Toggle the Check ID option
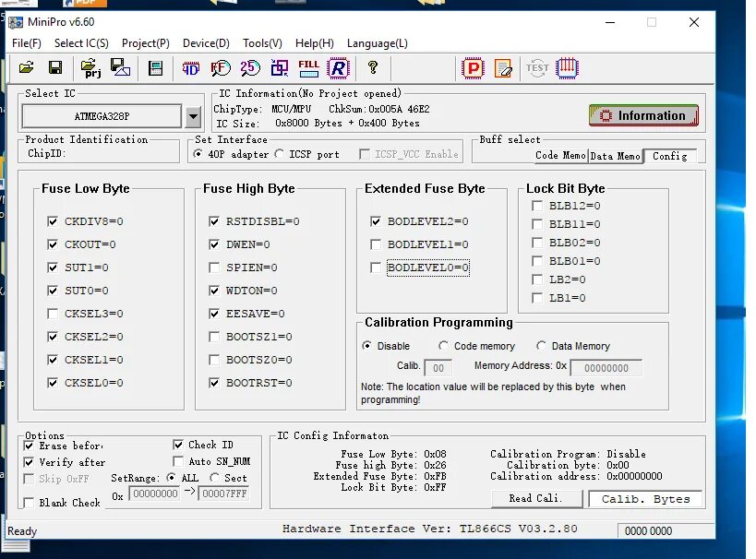 click(178, 445)
